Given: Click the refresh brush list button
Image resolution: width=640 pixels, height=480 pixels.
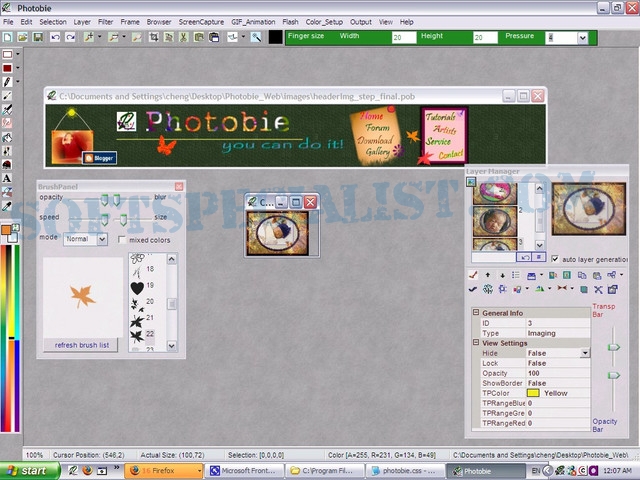Looking at the screenshot, I should [82, 345].
